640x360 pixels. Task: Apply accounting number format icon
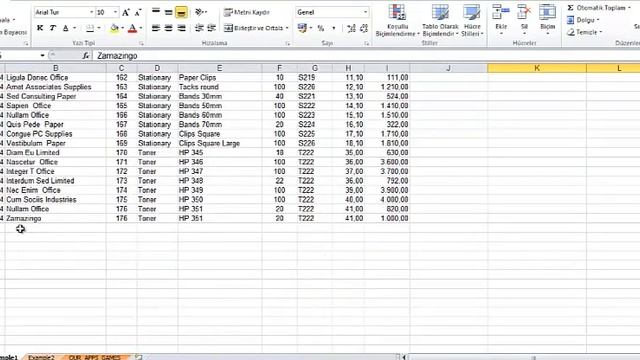click(302, 28)
